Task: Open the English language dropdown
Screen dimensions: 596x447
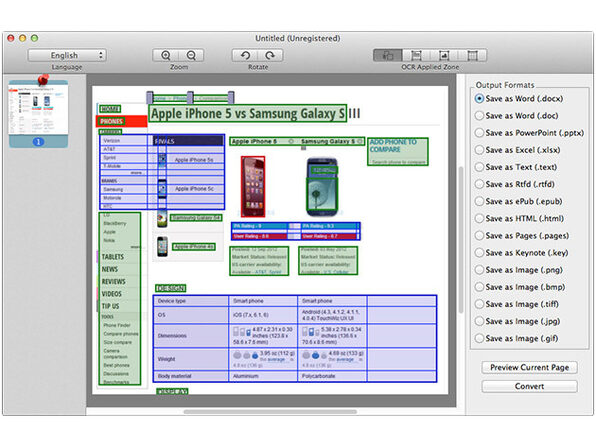Action: 67,55
